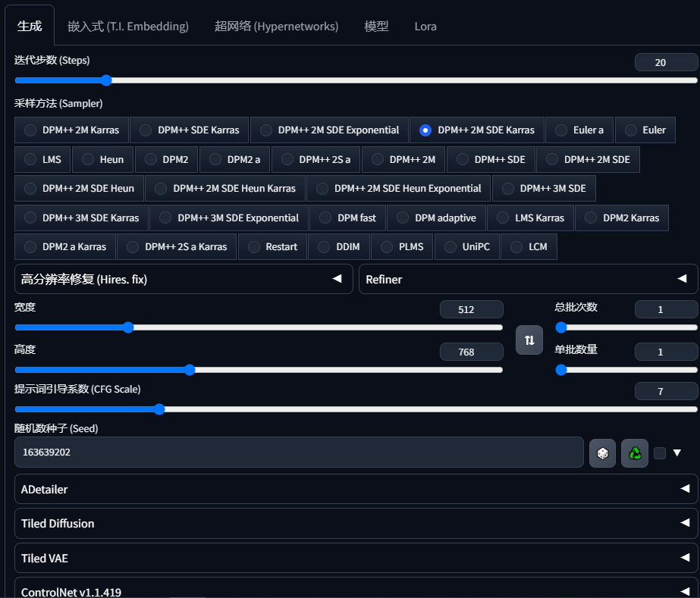Click the 单批数量 slider handle
Image resolution: width=700 pixels, height=598 pixels.
(x=561, y=370)
